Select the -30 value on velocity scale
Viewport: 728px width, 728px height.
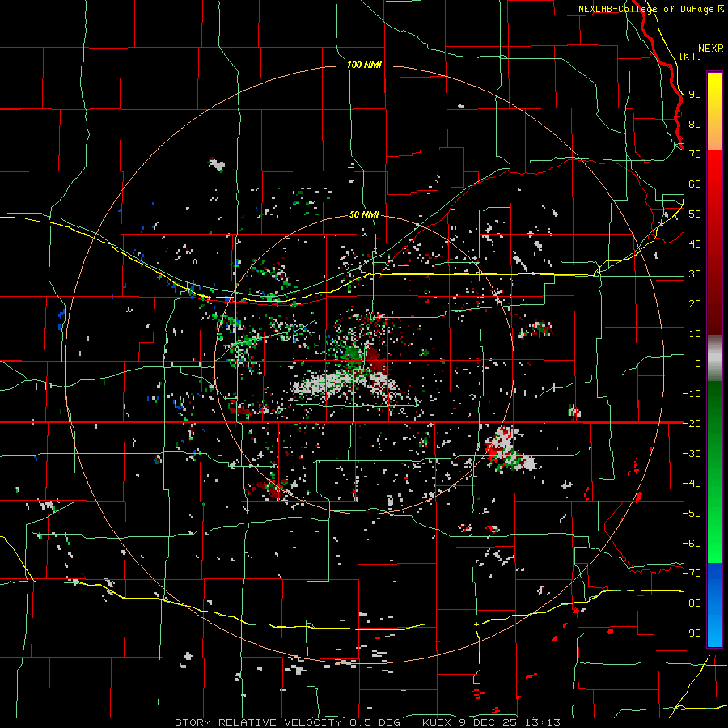pos(692,454)
